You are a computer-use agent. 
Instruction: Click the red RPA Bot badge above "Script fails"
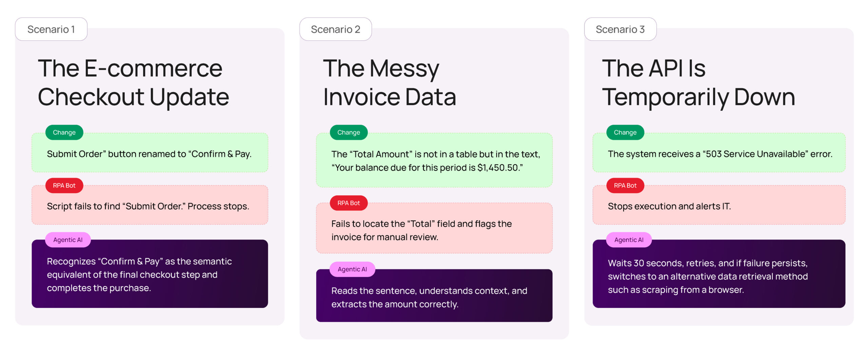click(x=64, y=186)
